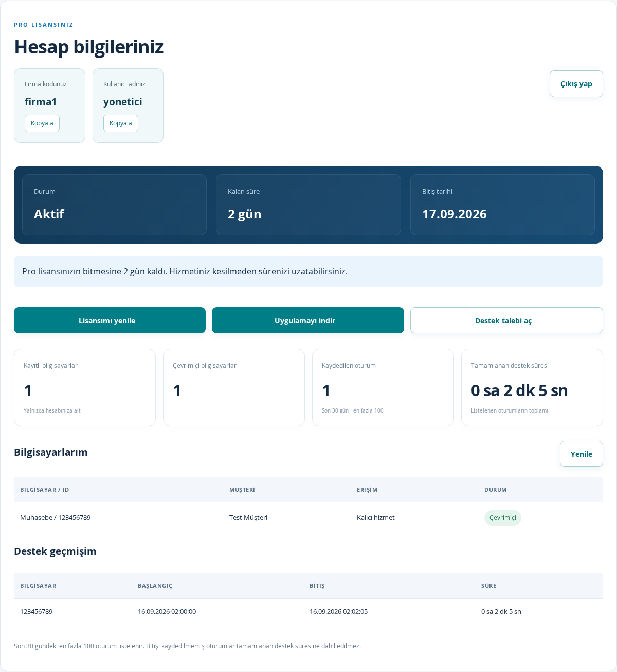
Task: Click the license expiry warning message
Action: coord(308,271)
